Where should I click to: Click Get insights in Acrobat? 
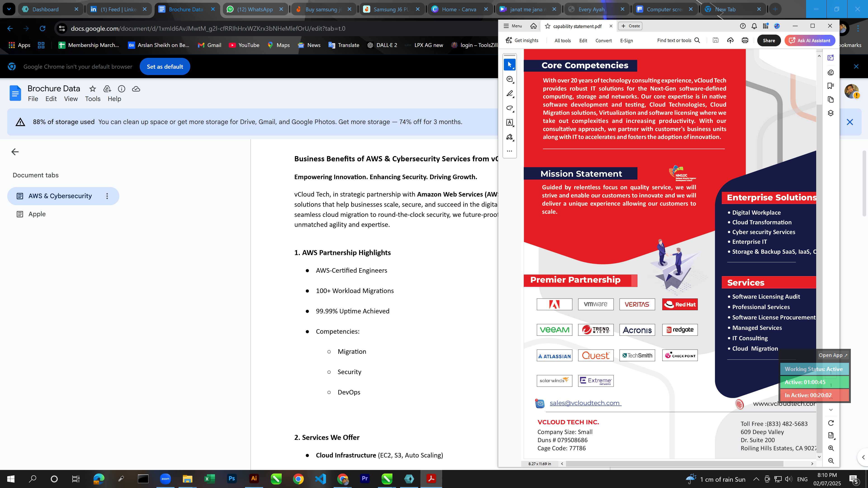click(522, 40)
